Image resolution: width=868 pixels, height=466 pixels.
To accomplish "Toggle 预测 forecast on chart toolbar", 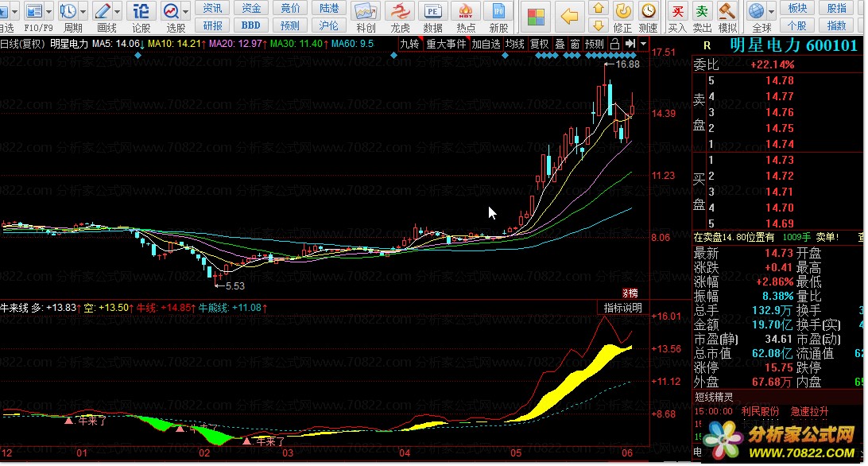I will pyautogui.click(x=595, y=44).
